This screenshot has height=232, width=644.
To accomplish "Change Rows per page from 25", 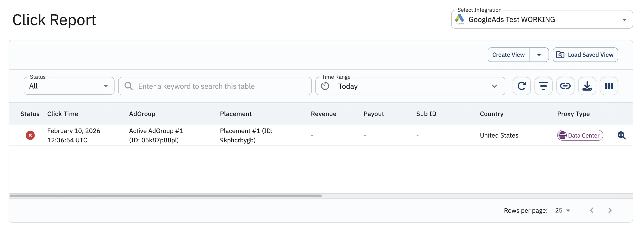I will 562,210.
